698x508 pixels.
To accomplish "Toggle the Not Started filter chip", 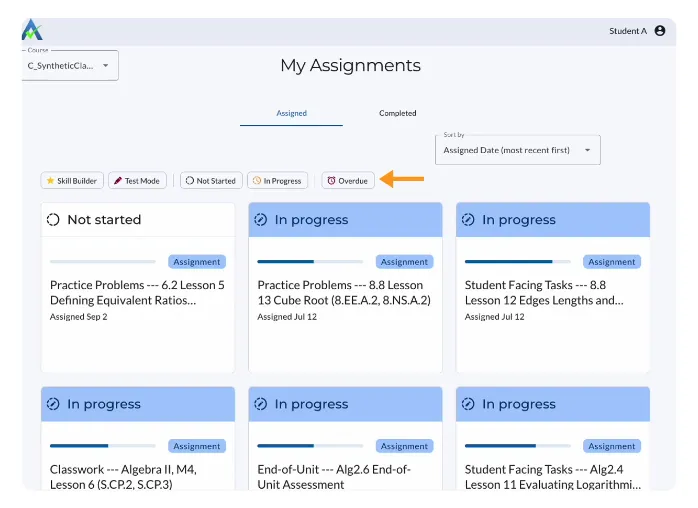I will 211,180.
